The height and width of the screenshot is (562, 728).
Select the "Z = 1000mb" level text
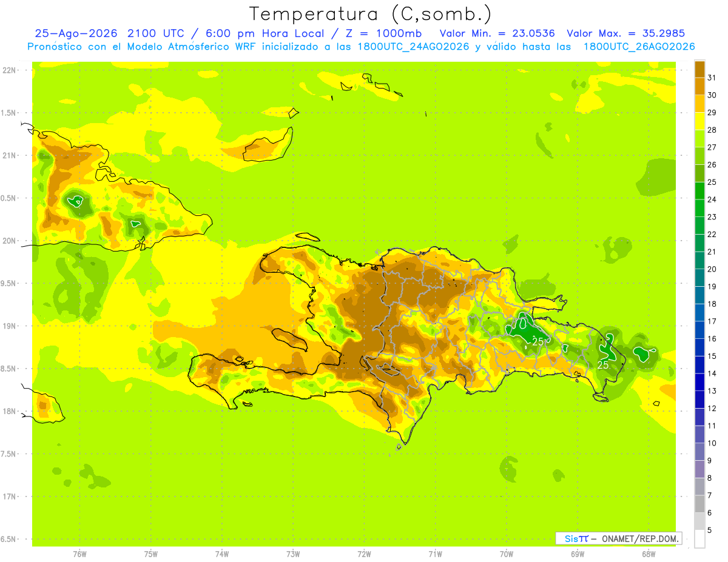click(385, 33)
